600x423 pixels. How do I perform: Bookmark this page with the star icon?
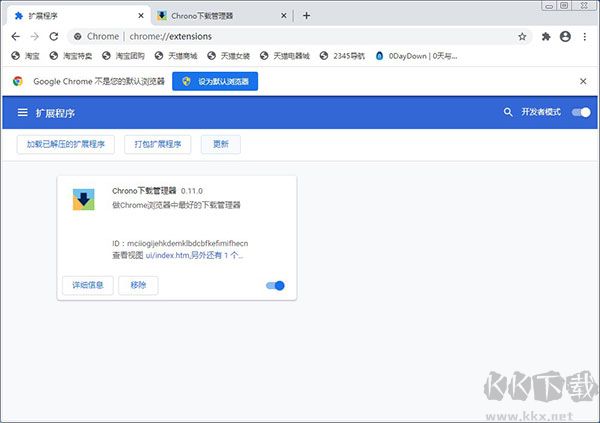[x=522, y=36]
